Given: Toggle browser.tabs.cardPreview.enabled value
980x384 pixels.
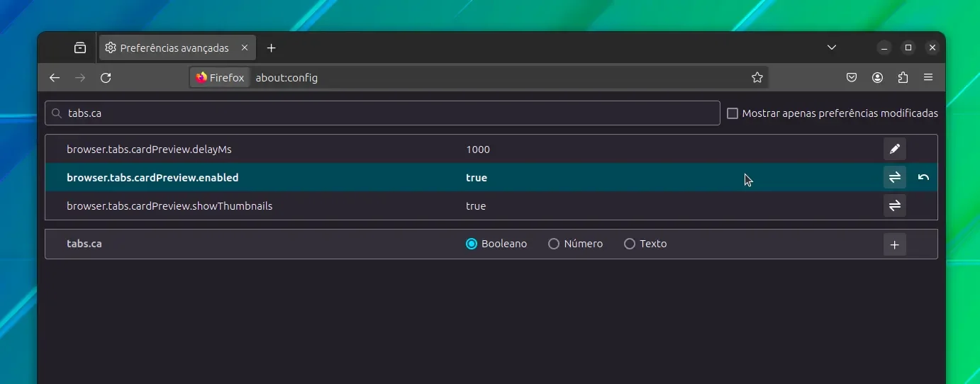Looking at the screenshot, I should 895,177.
